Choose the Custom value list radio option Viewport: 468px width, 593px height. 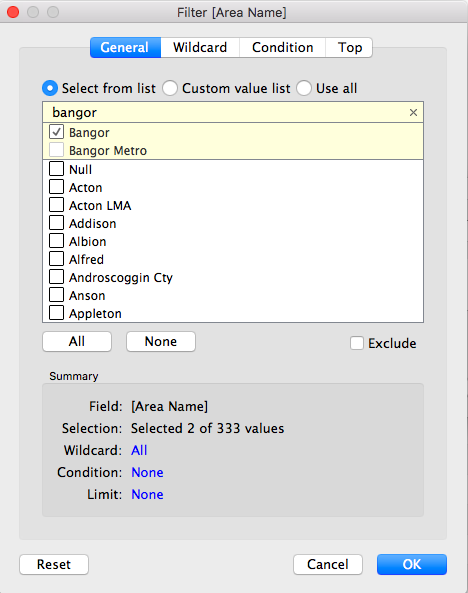tap(170, 88)
